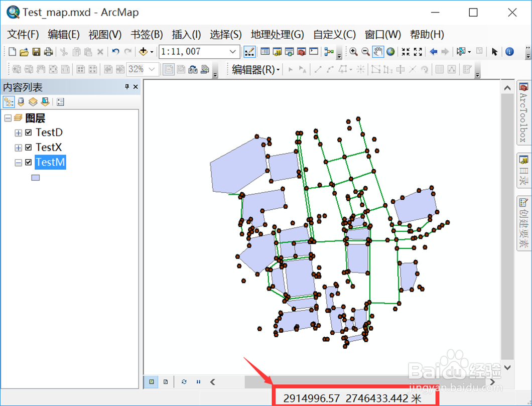Select the Identify tool icon
Viewport: 532px width, 406px height.
(509, 51)
